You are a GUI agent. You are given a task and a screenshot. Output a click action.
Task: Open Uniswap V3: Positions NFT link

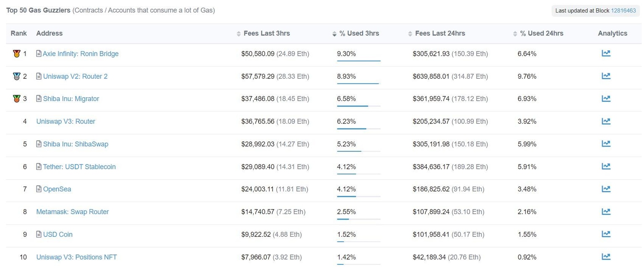(76, 257)
